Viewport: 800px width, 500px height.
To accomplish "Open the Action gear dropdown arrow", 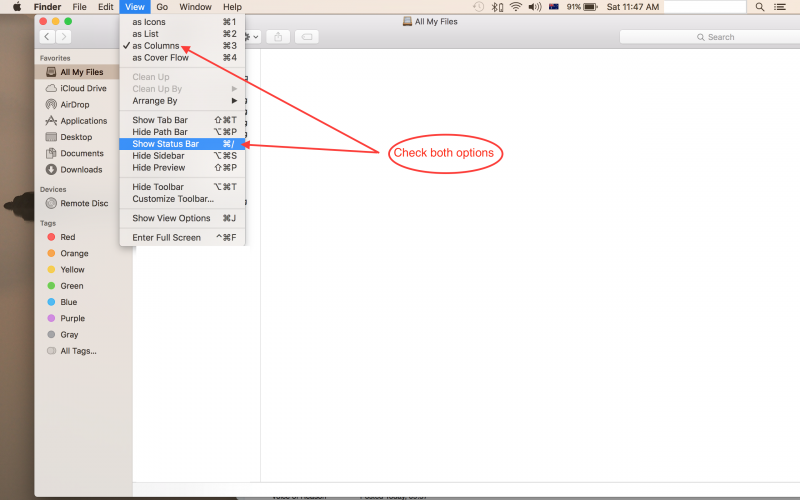I will 256,37.
